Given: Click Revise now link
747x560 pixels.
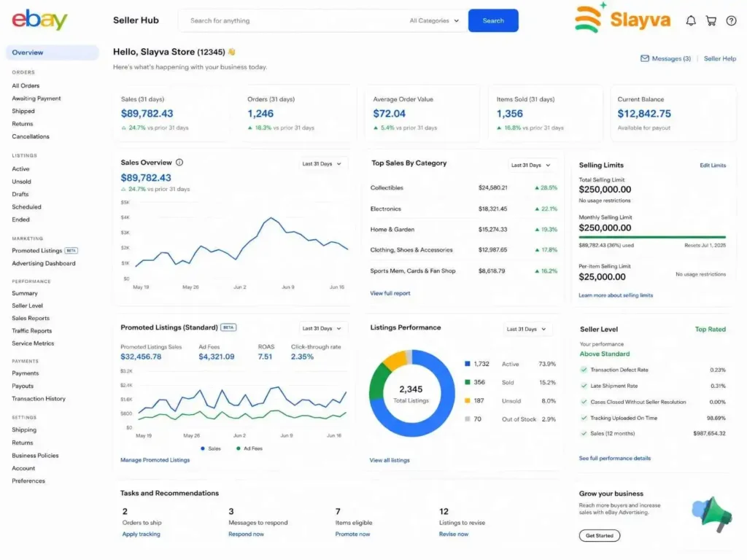Looking at the screenshot, I should click(454, 534).
